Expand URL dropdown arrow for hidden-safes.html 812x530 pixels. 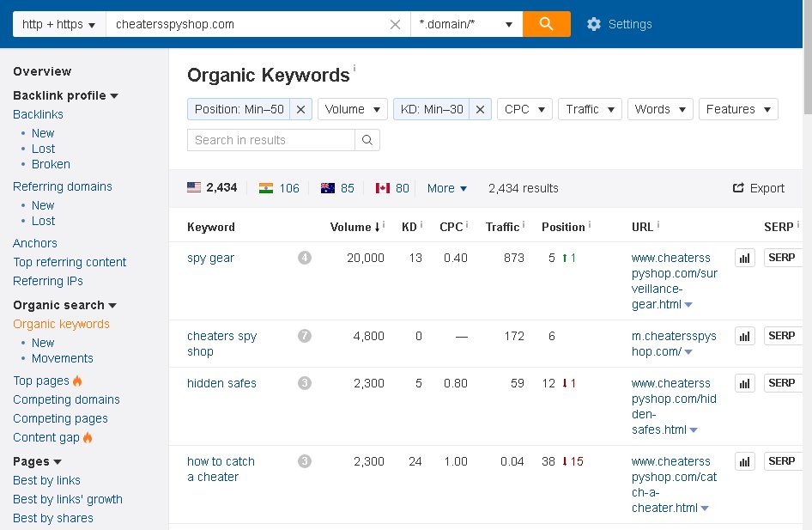pyautogui.click(x=694, y=430)
